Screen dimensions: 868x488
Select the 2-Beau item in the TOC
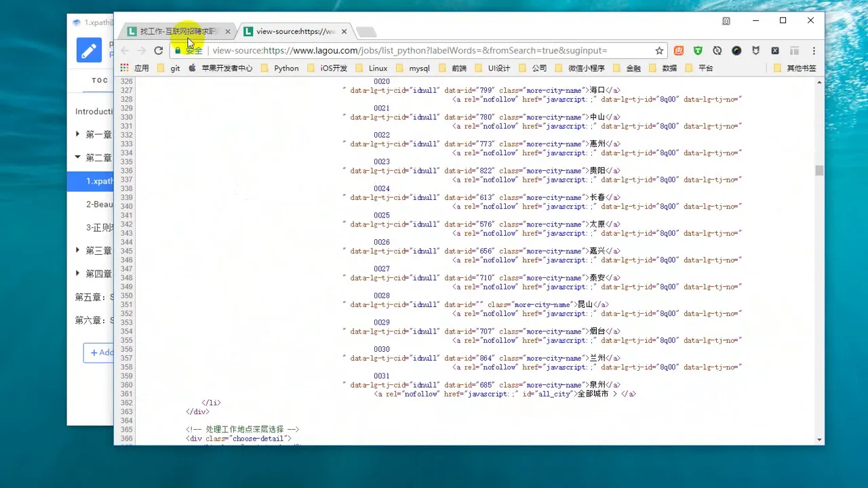(99, 204)
